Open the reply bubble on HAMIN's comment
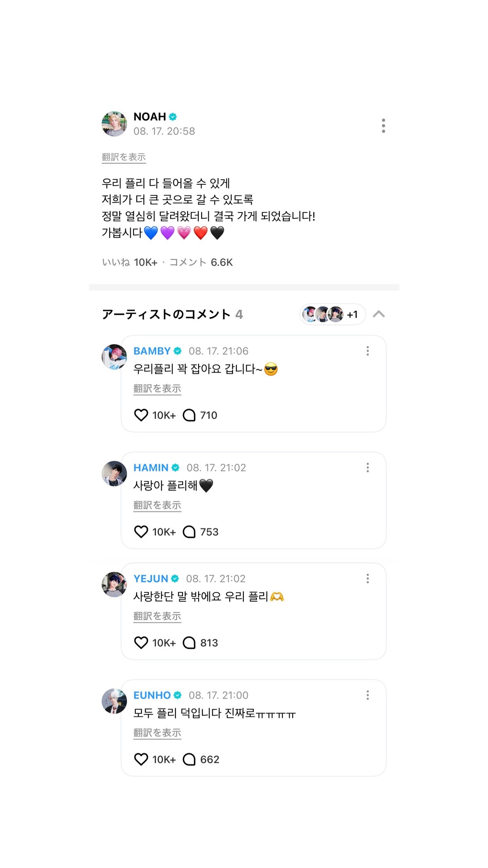Viewport: 488px width, 868px height. click(189, 532)
